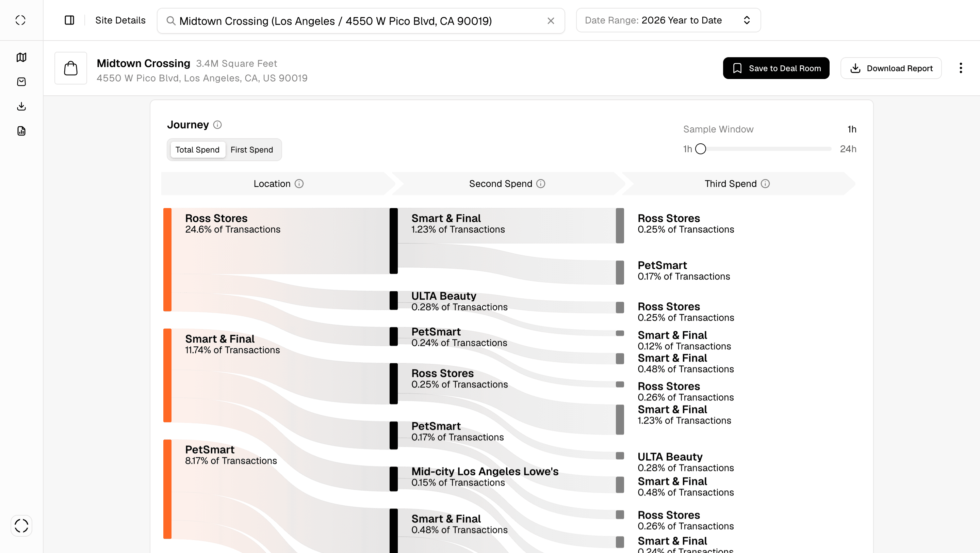Screen dimensions: 980x553
Task: Toggle the sidebar panel icon
Action: [x=69, y=20]
